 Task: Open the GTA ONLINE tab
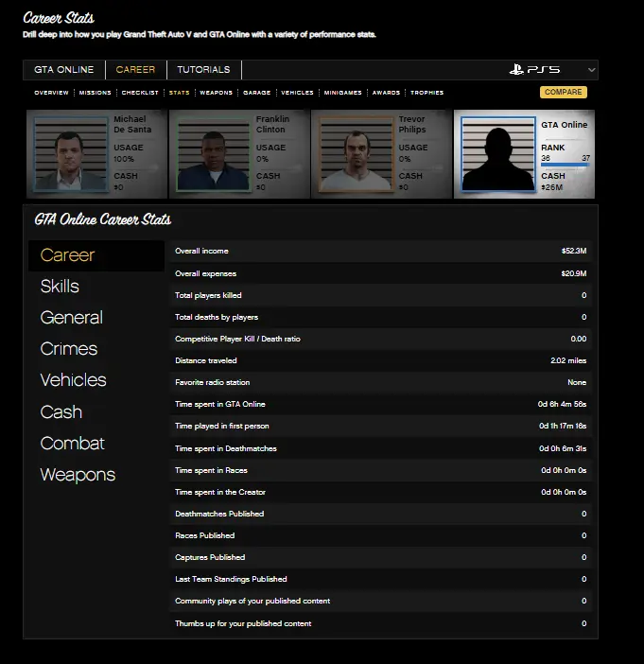point(64,70)
